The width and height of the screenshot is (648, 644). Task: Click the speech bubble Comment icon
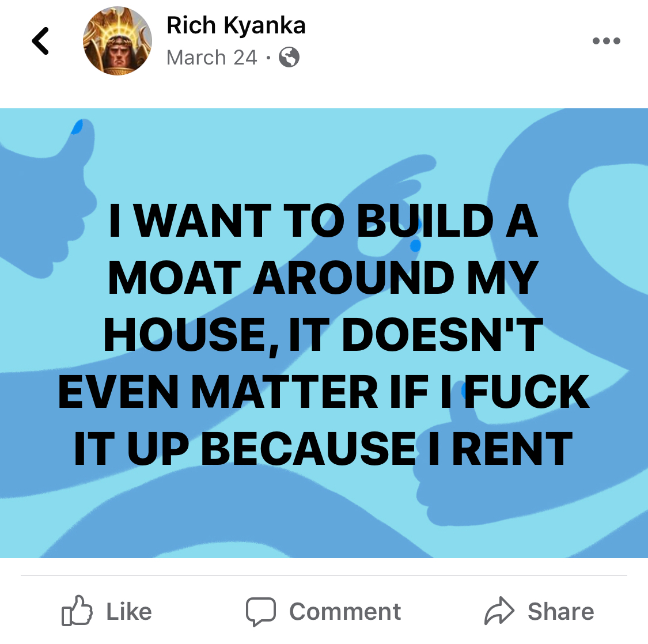point(261,611)
